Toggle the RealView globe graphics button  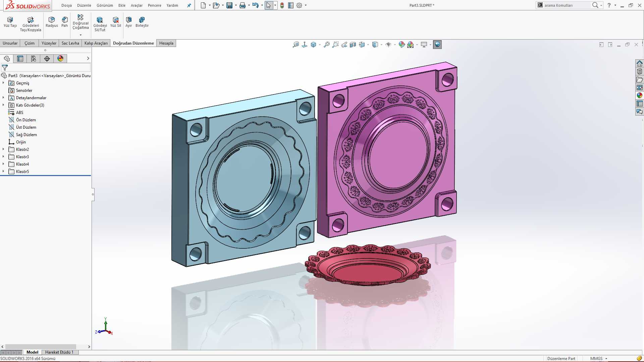tap(437, 45)
